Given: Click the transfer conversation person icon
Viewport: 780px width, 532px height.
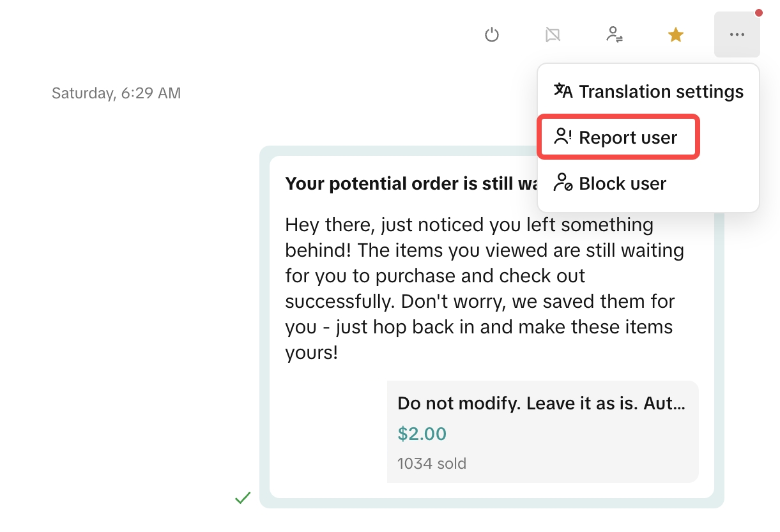Looking at the screenshot, I should pos(615,34).
